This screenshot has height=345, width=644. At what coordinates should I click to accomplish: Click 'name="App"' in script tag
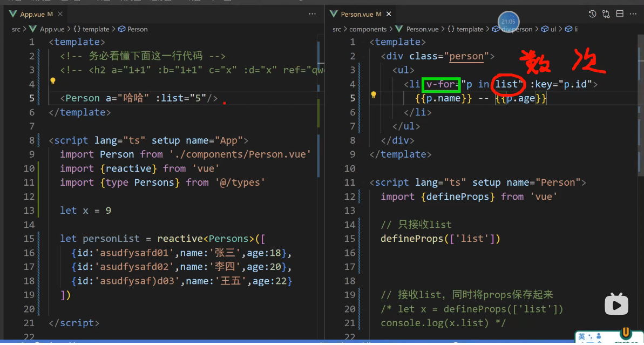(214, 140)
